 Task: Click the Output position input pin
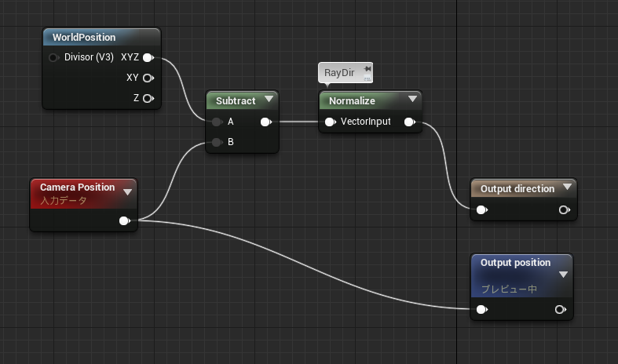[481, 310]
